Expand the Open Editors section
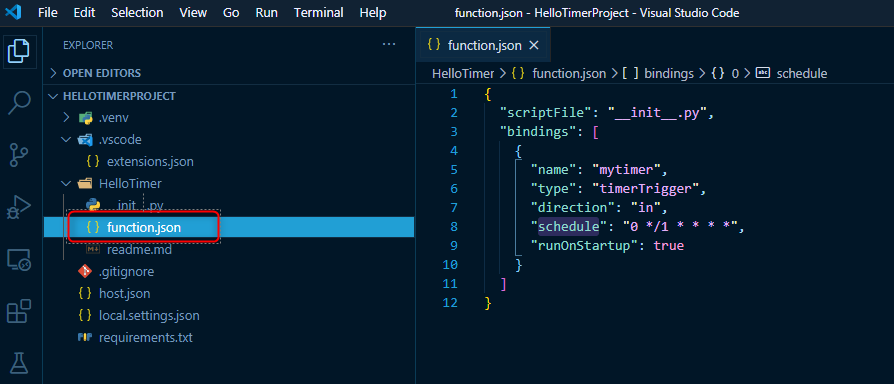Screen dimensions: 894x384 point(229,73)
